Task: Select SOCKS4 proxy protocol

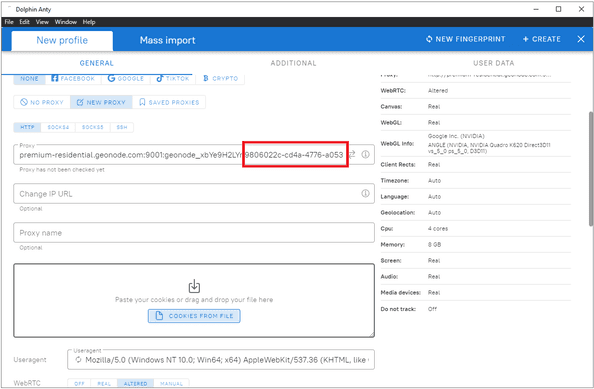Action: click(58, 127)
